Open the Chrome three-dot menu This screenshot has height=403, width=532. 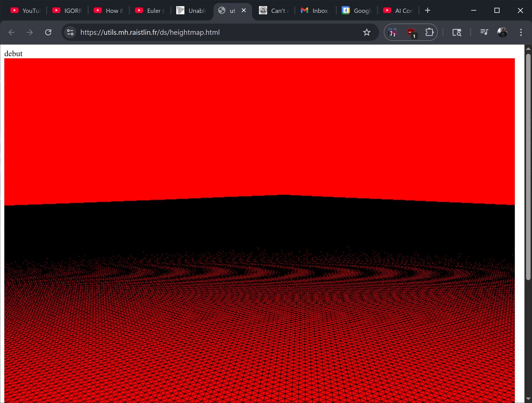[x=521, y=32]
